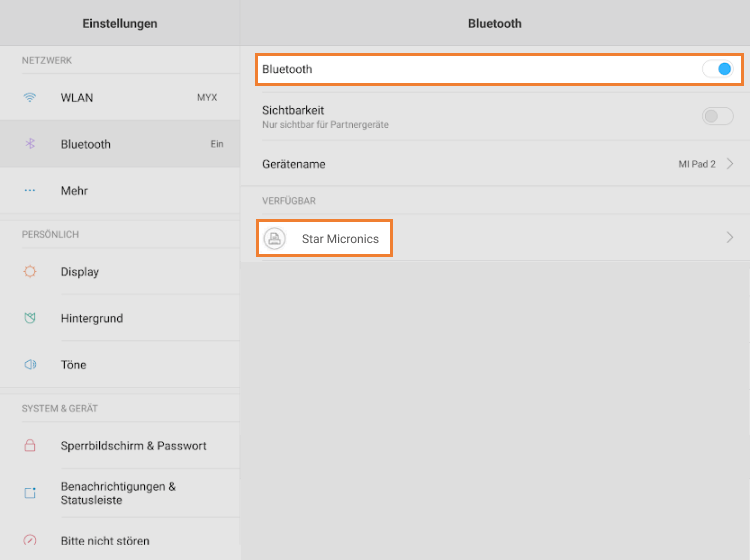Click the Display sun icon
Image resolution: width=750 pixels, height=560 pixels.
coord(30,271)
